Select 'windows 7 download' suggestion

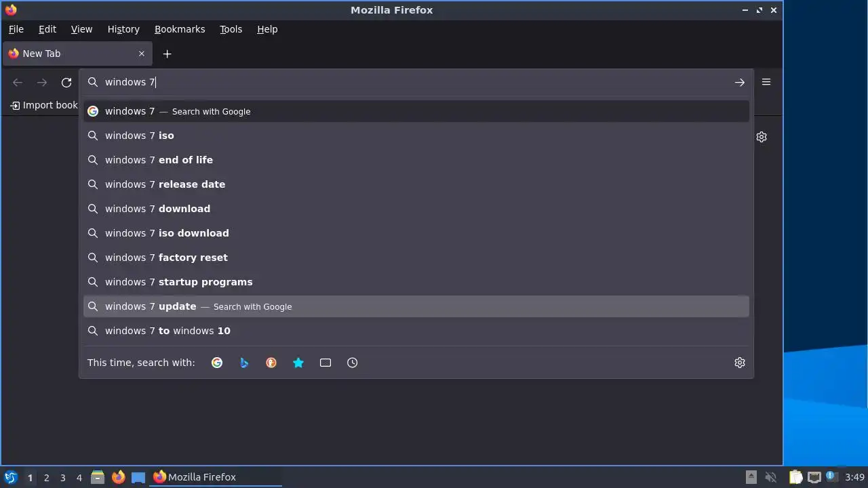click(x=416, y=209)
